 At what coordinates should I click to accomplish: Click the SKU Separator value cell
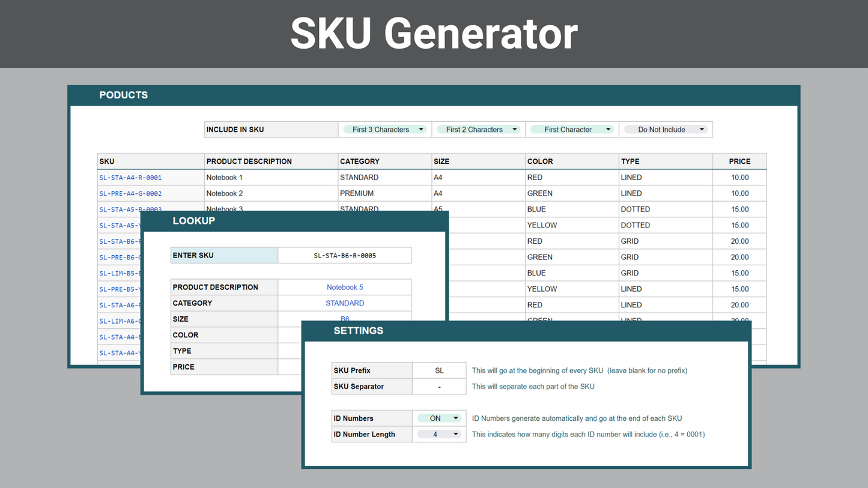(439, 387)
